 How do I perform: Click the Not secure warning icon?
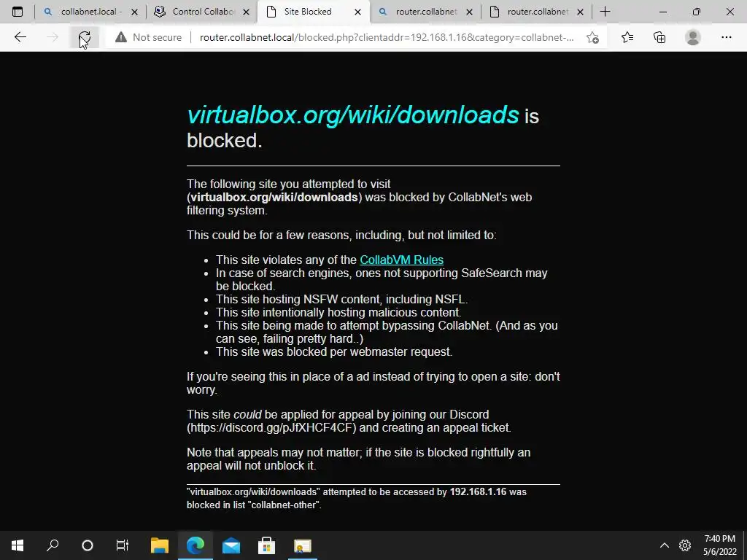click(x=121, y=37)
